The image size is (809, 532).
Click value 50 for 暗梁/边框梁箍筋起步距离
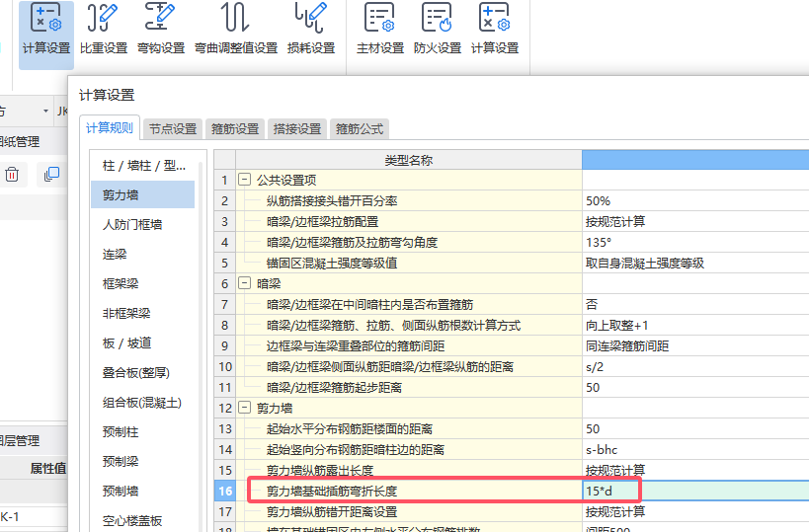click(695, 387)
